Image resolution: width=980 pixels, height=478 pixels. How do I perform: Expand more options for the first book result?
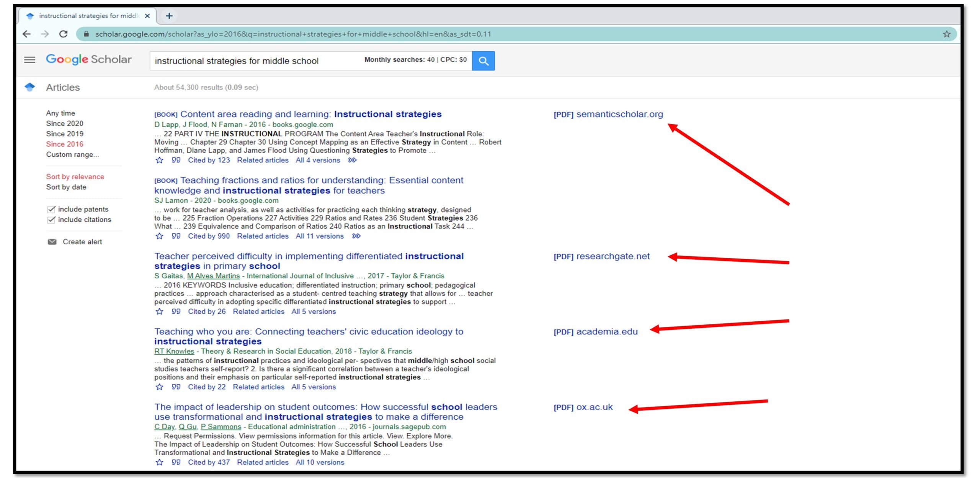(352, 160)
